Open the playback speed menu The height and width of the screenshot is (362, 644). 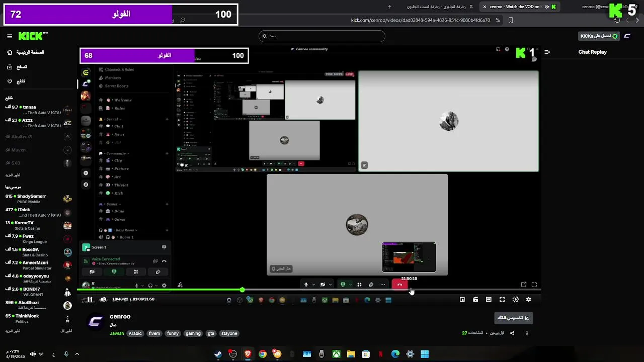pyautogui.click(x=515, y=300)
